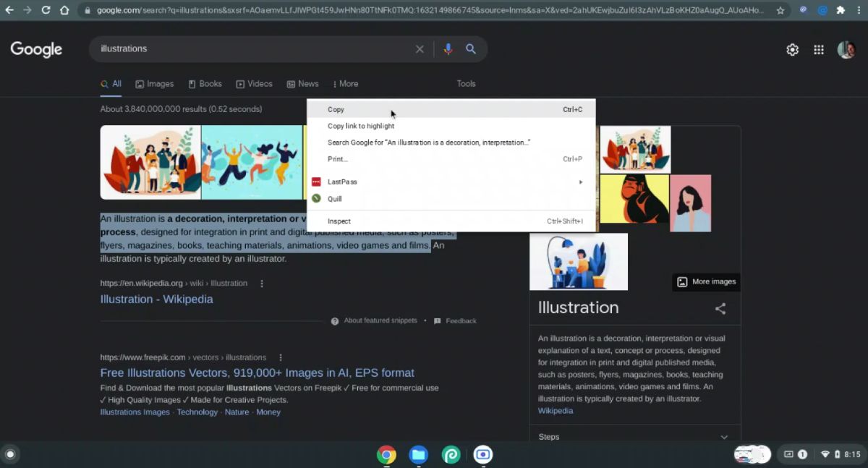Expand the Steps section in the knowledge panel
Viewport: 868px width, 468px height.
723,436
